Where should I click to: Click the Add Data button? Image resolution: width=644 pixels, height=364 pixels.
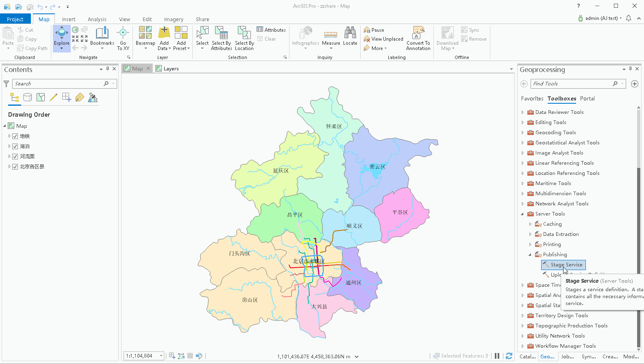coord(164,38)
